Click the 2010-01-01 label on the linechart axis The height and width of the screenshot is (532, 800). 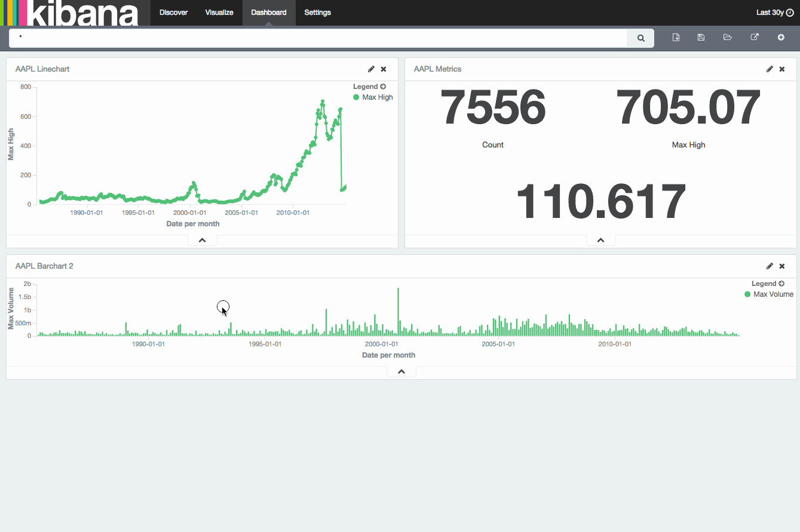click(293, 213)
